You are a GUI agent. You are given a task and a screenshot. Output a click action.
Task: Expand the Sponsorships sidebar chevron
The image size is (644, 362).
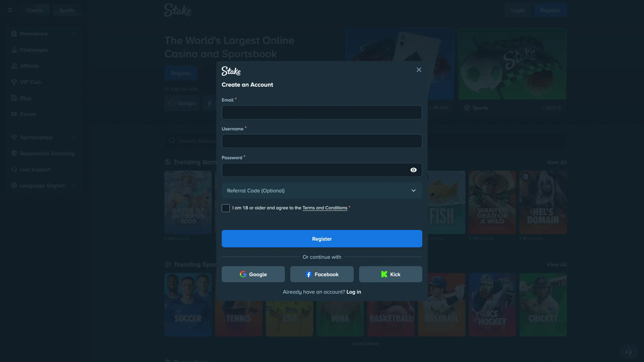pos(74,137)
